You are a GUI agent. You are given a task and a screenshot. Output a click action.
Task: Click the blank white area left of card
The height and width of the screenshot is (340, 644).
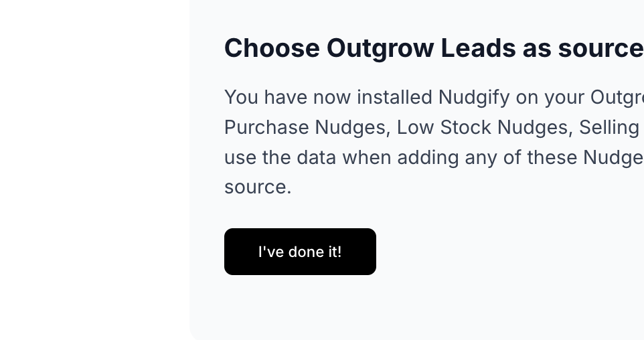[94, 170]
